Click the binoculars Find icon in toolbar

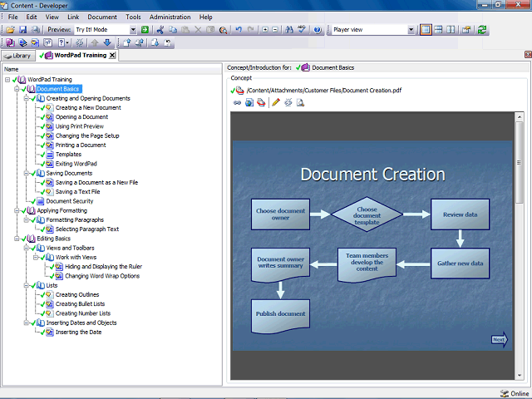tap(288, 30)
